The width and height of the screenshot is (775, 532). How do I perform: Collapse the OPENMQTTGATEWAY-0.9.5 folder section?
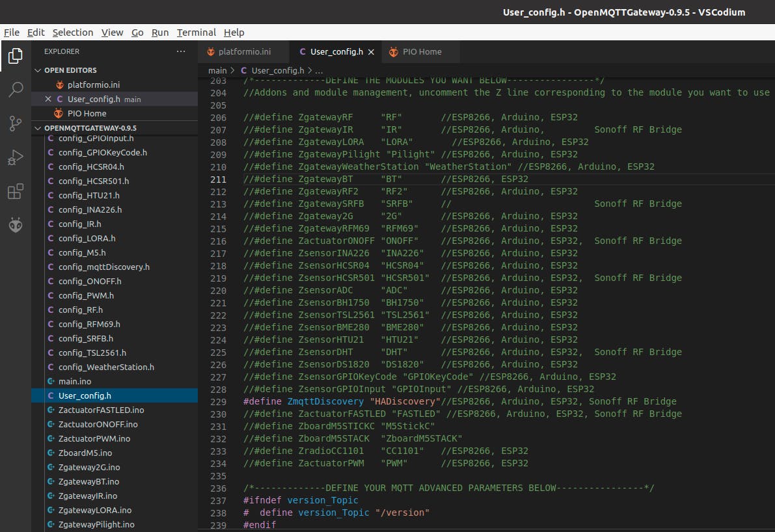tap(37, 128)
